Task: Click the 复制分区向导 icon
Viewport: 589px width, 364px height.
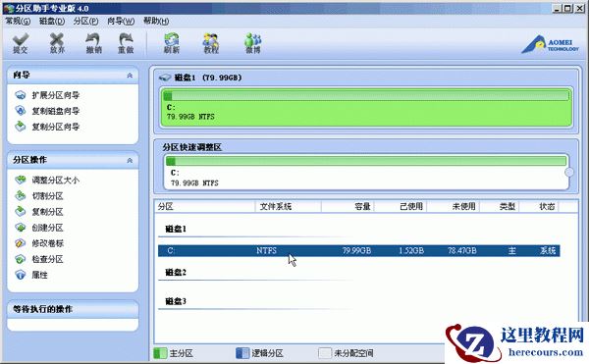Action: (x=21, y=127)
